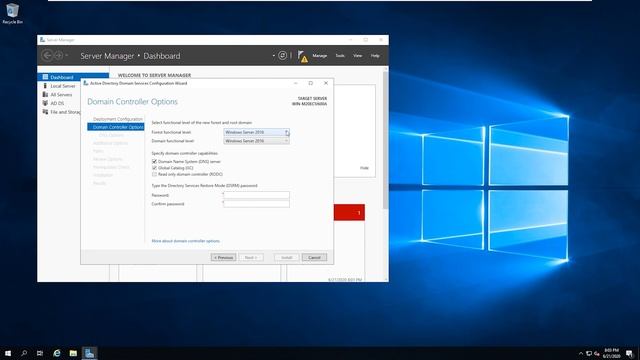Viewport: 640px width, 360px height.
Task: Open the Domain functional level dropdown
Action: coord(256,141)
